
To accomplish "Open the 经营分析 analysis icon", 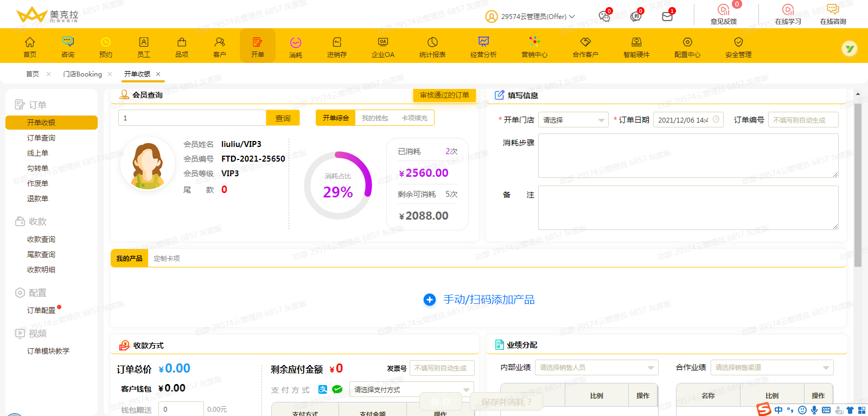I will 483,42.
